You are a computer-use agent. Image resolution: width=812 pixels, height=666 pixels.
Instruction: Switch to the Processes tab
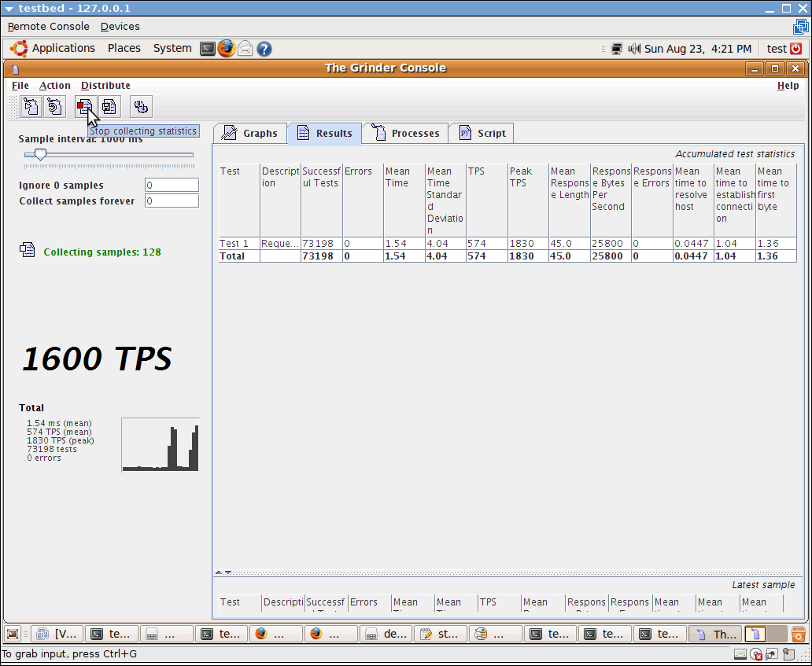point(405,134)
